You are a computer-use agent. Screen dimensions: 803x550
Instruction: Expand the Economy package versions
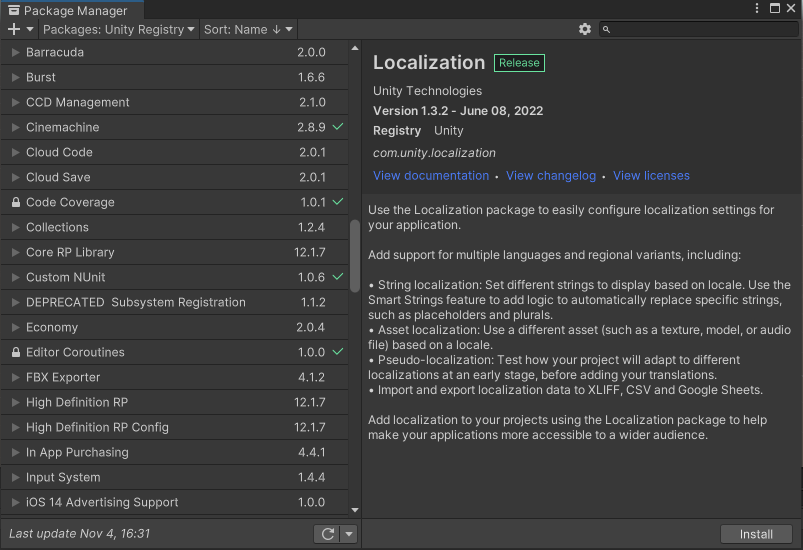15,327
